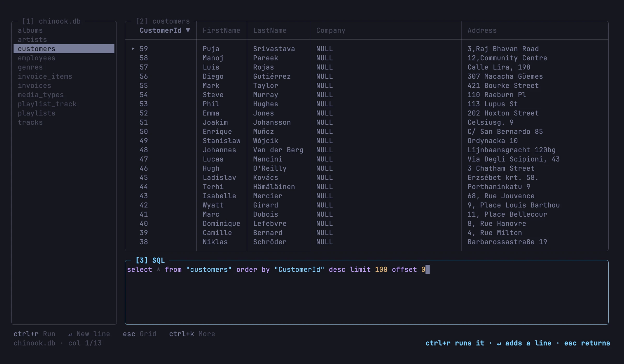Click the 'ctrl+r runs it' help message
624x364 pixels.
coord(455,343)
